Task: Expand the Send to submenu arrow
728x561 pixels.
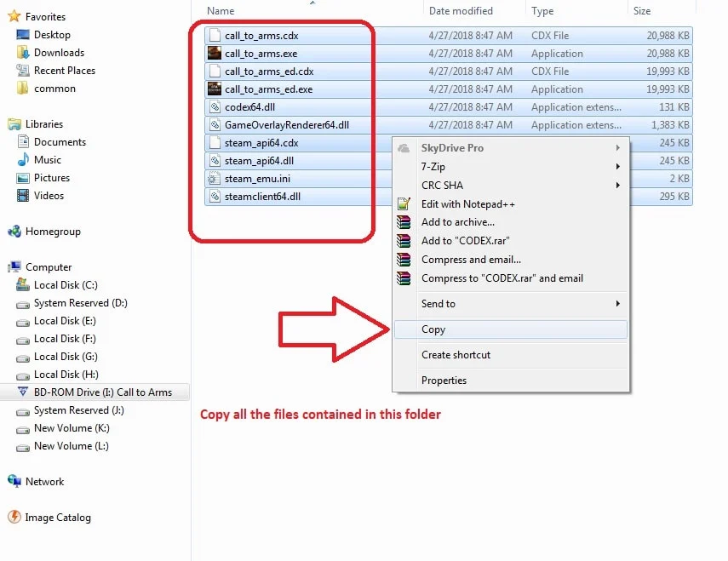Action: (618, 304)
